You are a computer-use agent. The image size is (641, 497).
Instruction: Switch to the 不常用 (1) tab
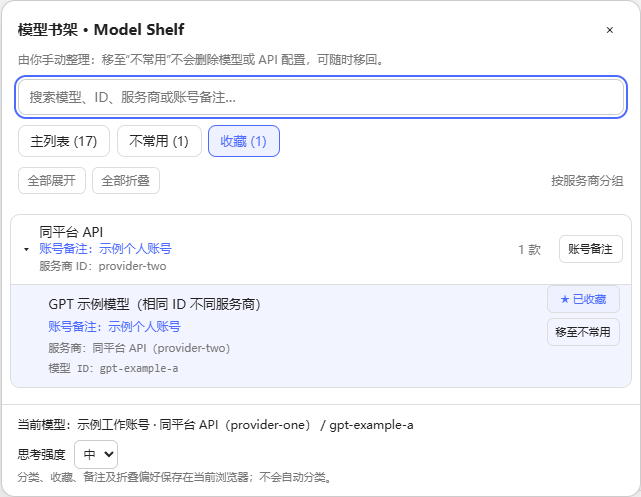(x=159, y=141)
